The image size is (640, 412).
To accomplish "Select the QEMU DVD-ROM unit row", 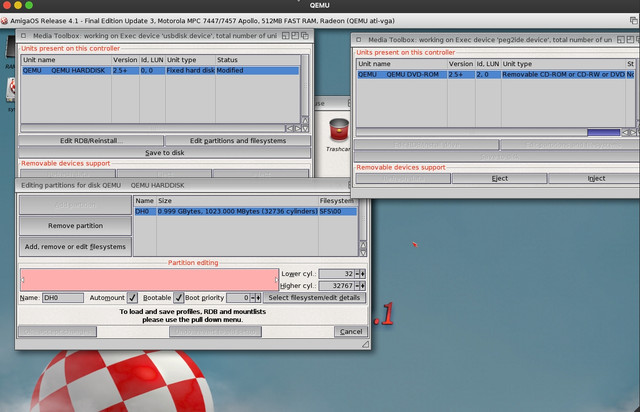I will (x=496, y=75).
